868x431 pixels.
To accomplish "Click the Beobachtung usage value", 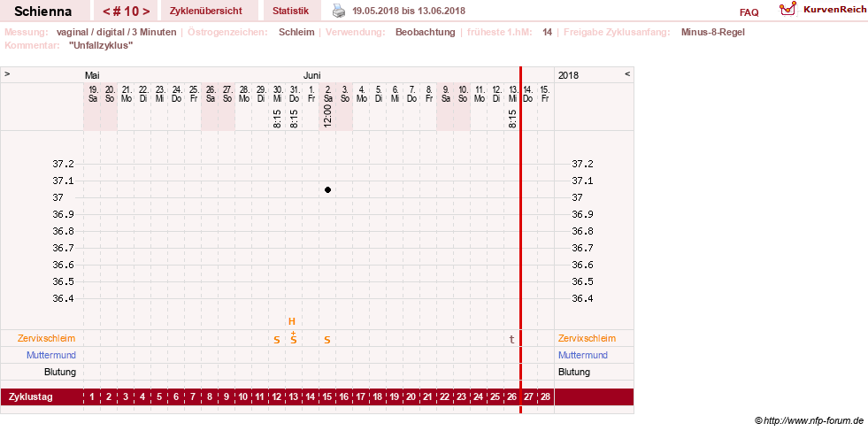I will pyautogui.click(x=425, y=32).
